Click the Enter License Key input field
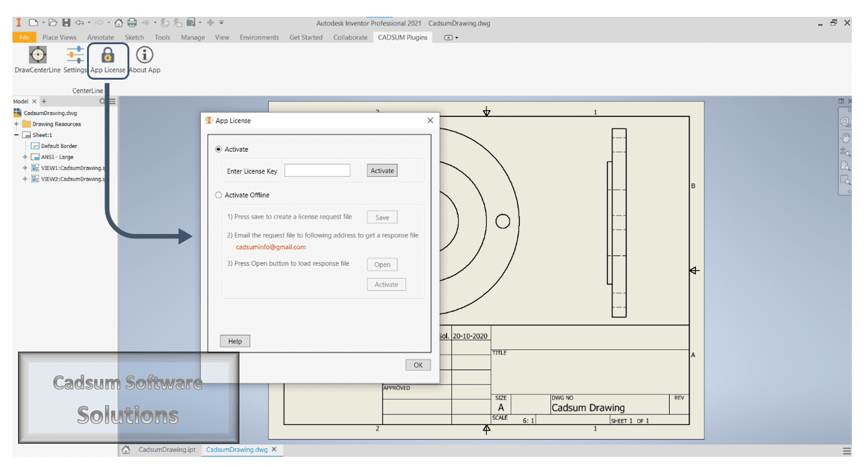This screenshot has width=868, height=468. (x=317, y=170)
